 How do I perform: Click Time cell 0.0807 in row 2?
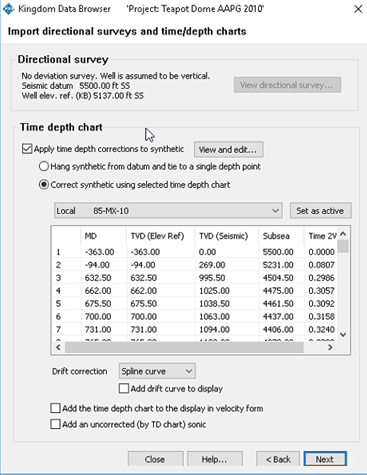321,265
